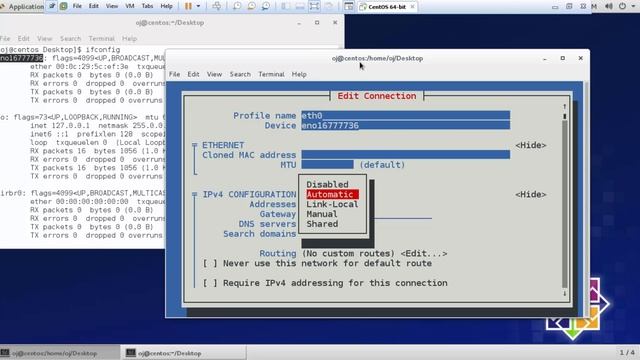Click the Profile name field containing eth0
This screenshot has height=360, width=640.
[x=406, y=116]
